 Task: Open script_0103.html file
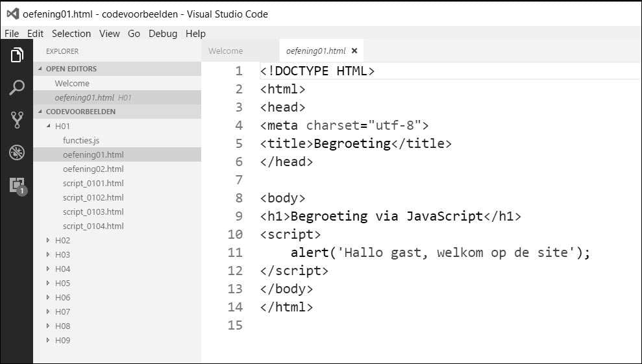[93, 212]
